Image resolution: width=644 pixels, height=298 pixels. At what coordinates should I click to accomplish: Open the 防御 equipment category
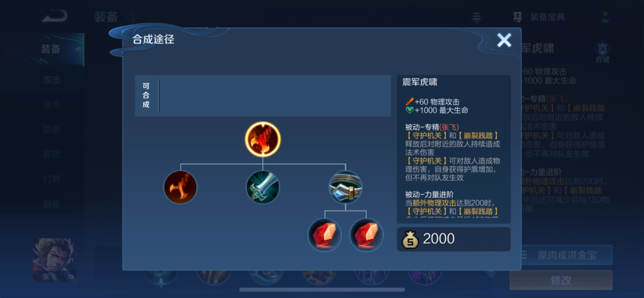(52, 130)
